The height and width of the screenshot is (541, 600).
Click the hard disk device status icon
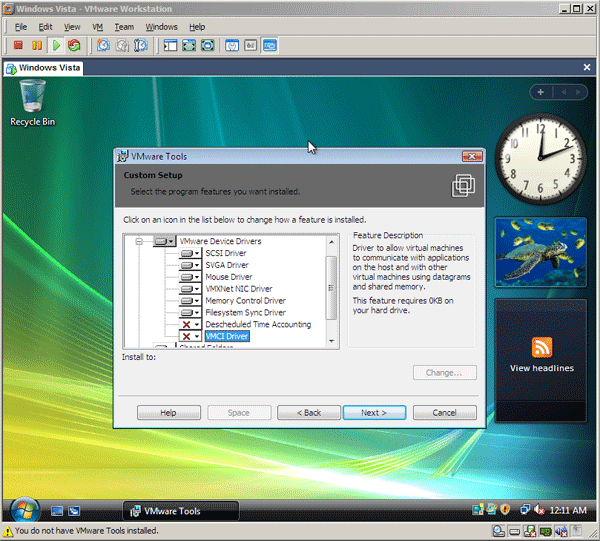[x=515, y=531]
